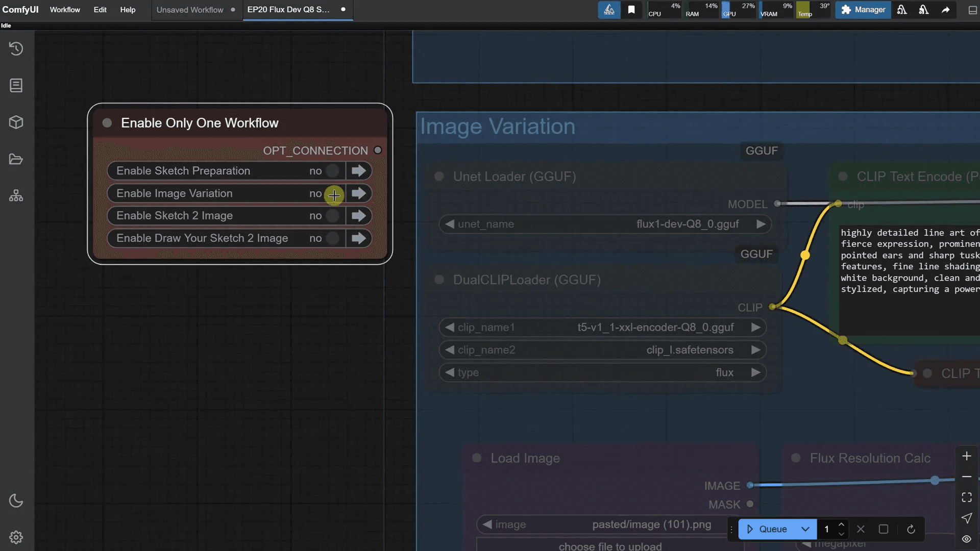
Task: Click arrow icon beside Enable Image Variation
Action: point(359,193)
